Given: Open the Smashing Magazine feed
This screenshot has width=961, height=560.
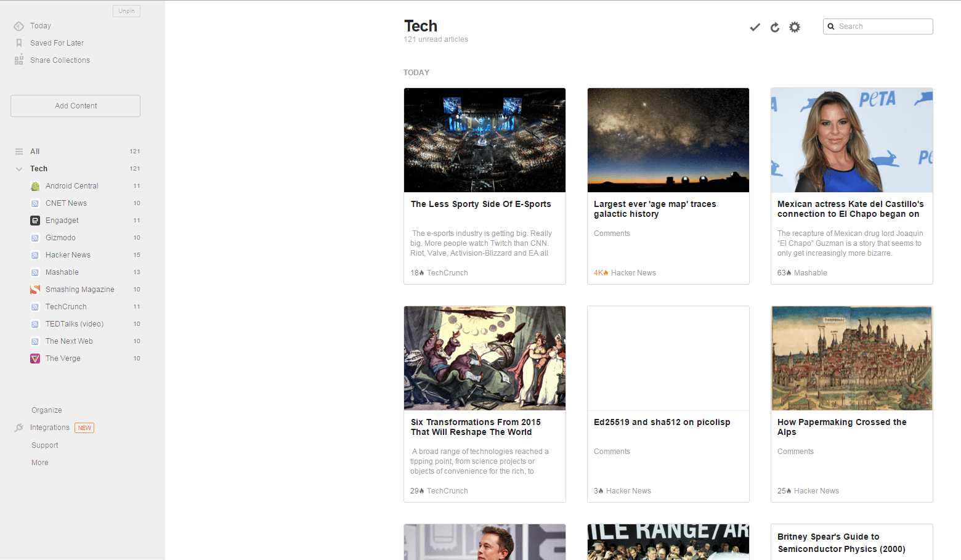Looking at the screenshot, I should 80,290.
